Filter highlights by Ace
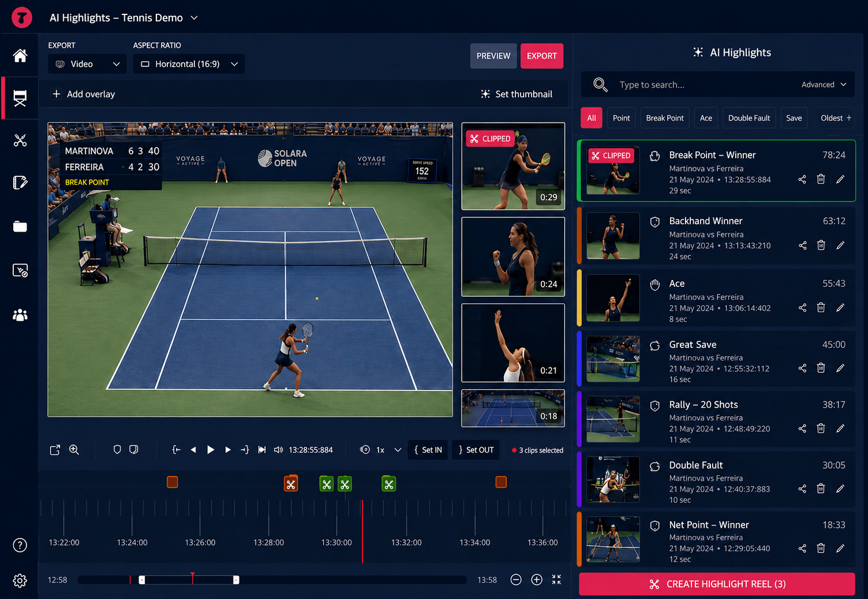 click(x=706, y=118)
